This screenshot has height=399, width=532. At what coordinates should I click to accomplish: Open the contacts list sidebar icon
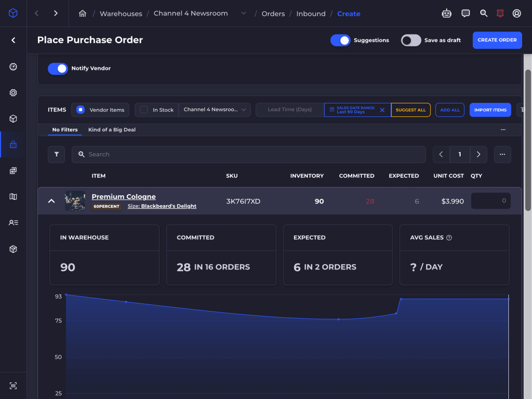13,223
